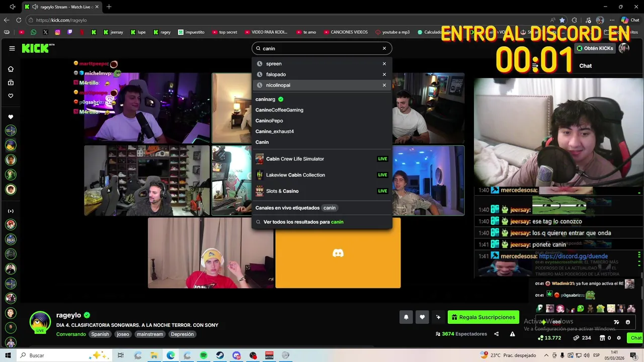Select recent search falopado
644x362 pixels.
(x=322, y=74)
